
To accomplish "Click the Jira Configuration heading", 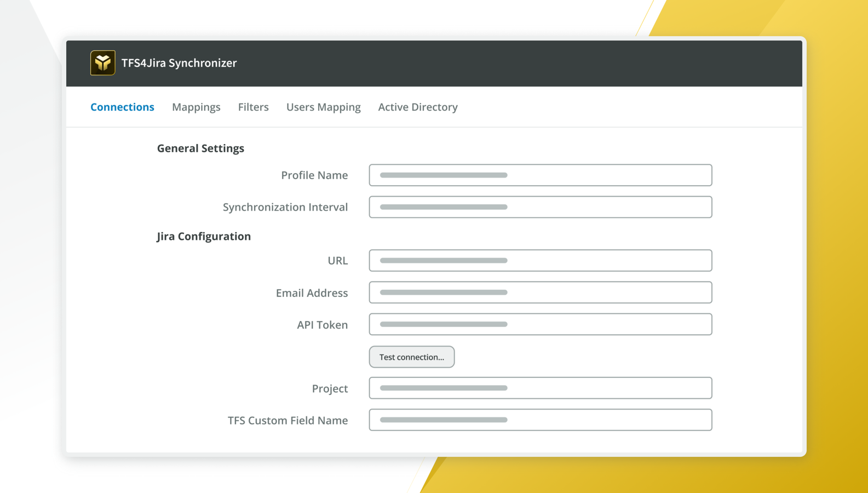I will pos(204,236).
